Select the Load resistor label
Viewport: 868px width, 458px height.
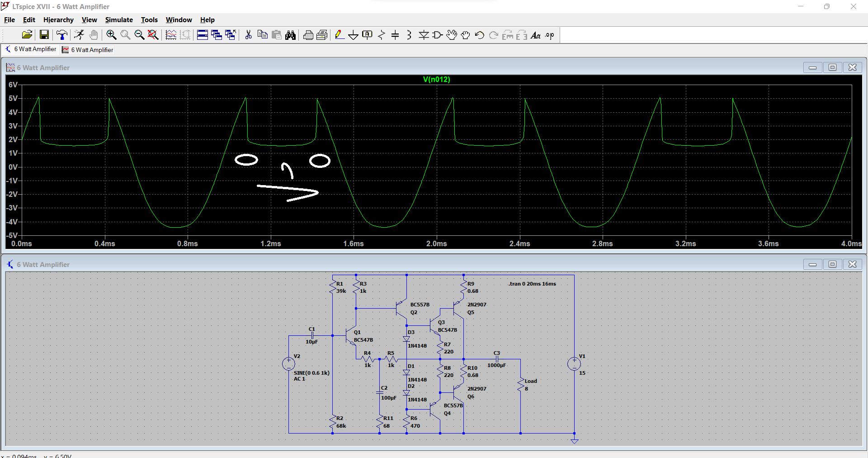click(x=531, y=381)
